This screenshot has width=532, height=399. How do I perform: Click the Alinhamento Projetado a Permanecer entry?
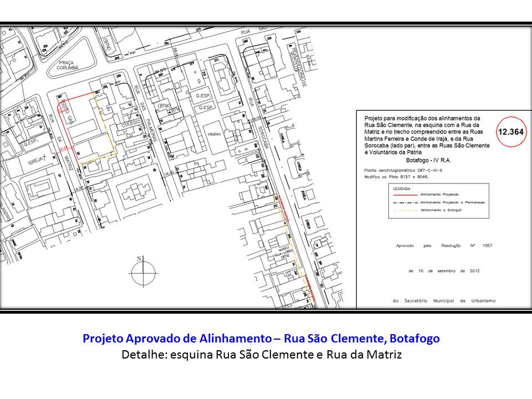tap(453, 202)
